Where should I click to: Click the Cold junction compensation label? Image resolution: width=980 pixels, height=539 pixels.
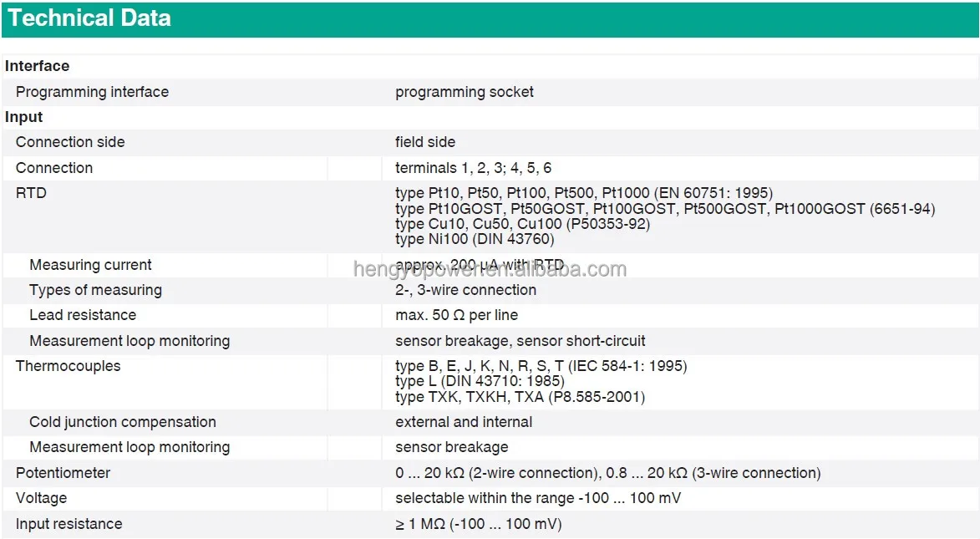point(123,422)
